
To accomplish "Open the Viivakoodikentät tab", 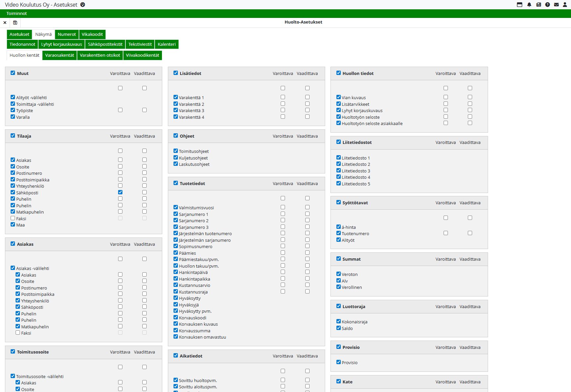I will pos(142,55).
